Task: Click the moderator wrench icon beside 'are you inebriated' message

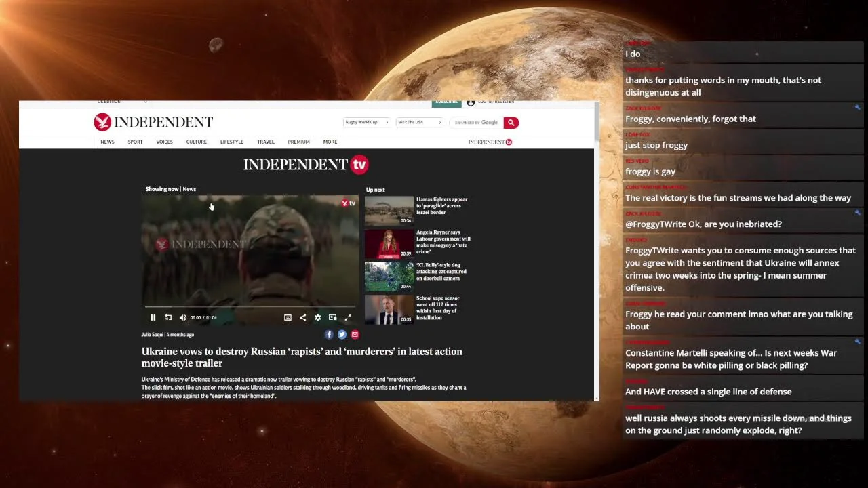Action: [858, 213]
